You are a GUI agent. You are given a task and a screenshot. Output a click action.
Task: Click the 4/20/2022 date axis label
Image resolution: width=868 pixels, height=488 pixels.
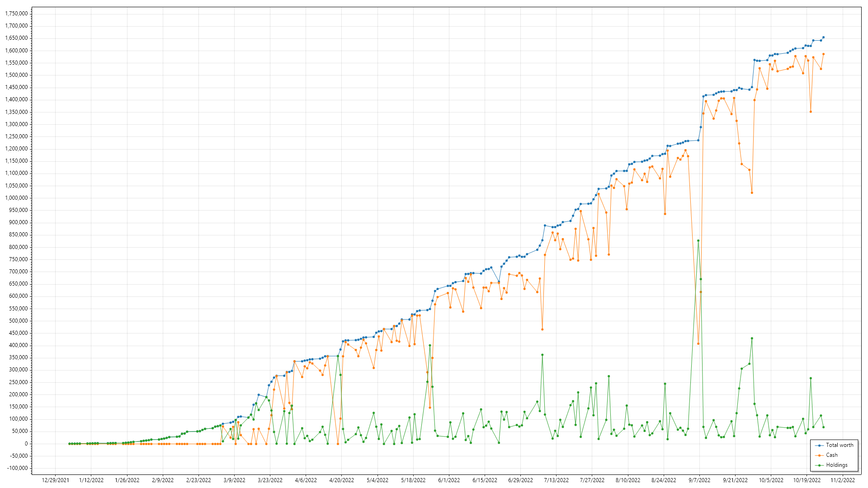342,480
